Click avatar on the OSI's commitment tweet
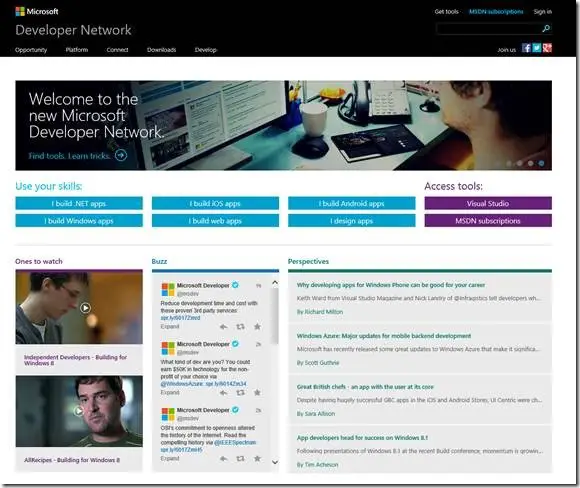Screen dimensions: 580x488 (x=168, y=414)
